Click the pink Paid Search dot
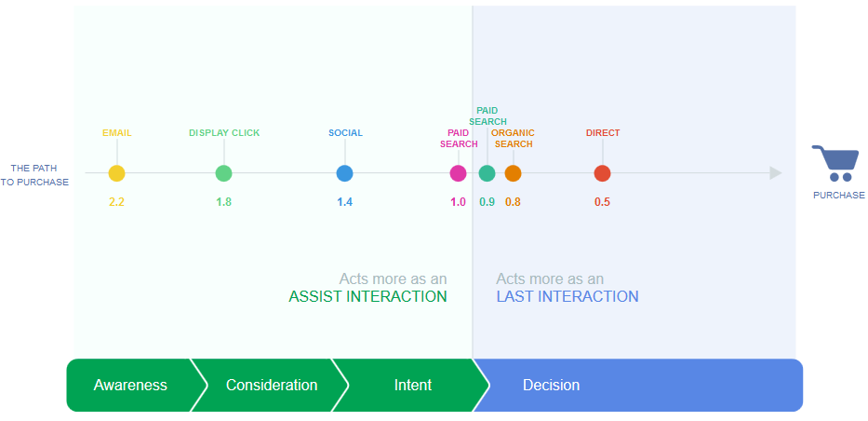Screen dimensions: 868x421 pos(458,173)
